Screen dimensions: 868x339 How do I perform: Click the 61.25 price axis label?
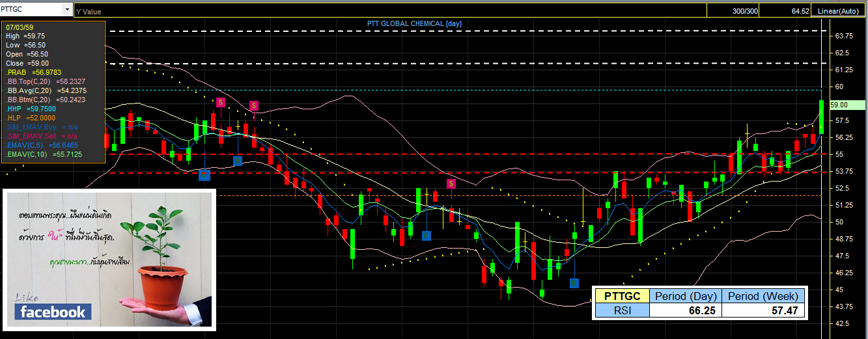tap(843, 70)
